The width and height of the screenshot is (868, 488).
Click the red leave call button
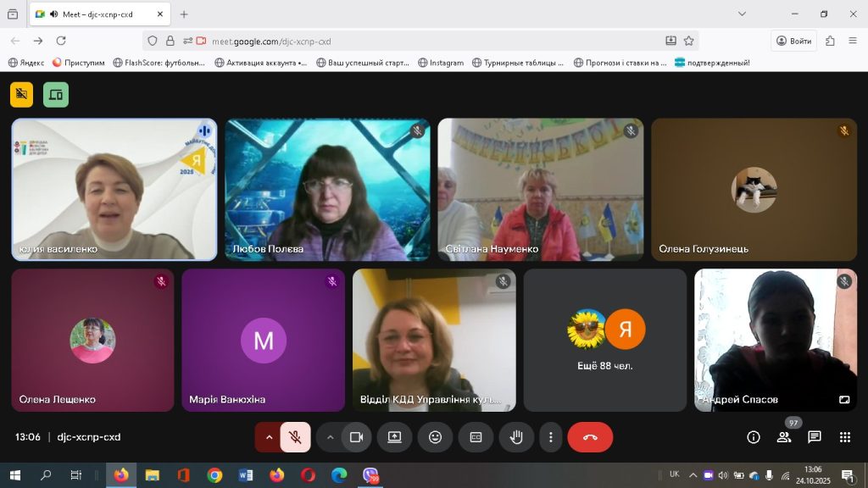click(x=590, y=437)
